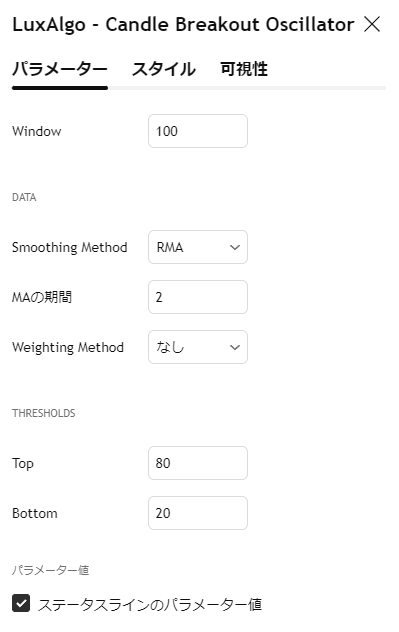
Task: Click the DATA section header
Action: pos(24,197)
